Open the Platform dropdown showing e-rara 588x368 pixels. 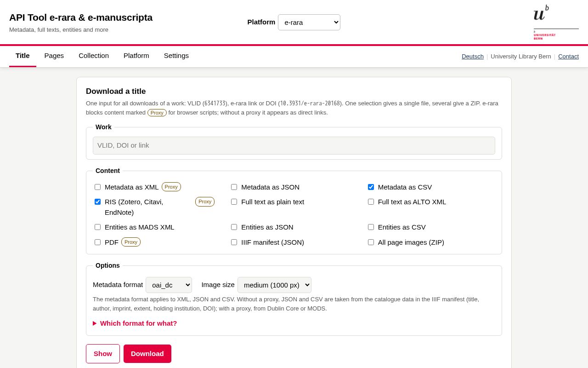click(x=309, y=22)
